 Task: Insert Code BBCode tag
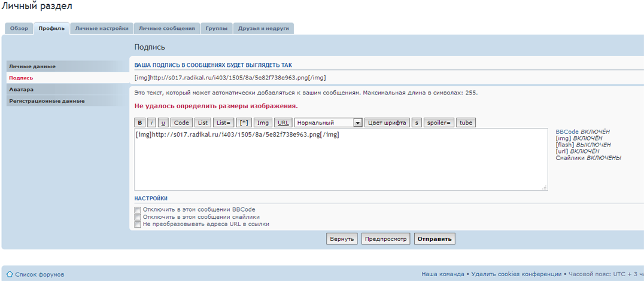pyautogui.click(x=181, y=123)
